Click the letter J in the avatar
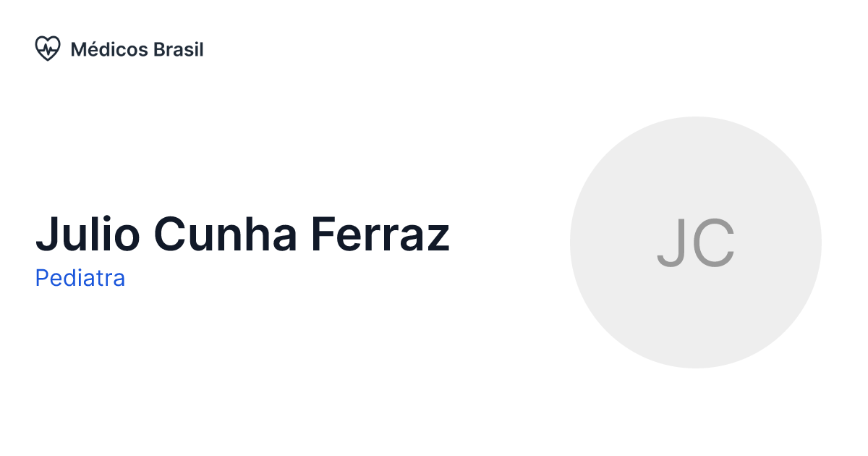 (x=670, y=244)
